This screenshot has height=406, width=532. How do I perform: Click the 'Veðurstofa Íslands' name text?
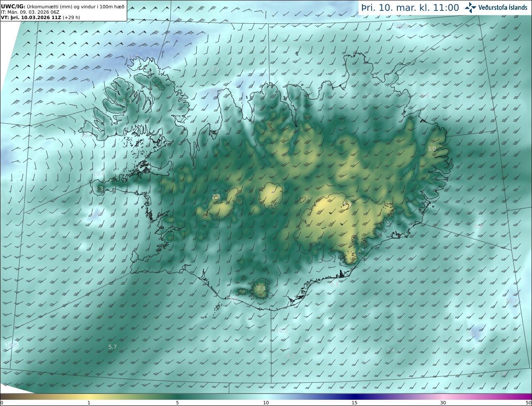pyautogui.click(x=503, y=7)
